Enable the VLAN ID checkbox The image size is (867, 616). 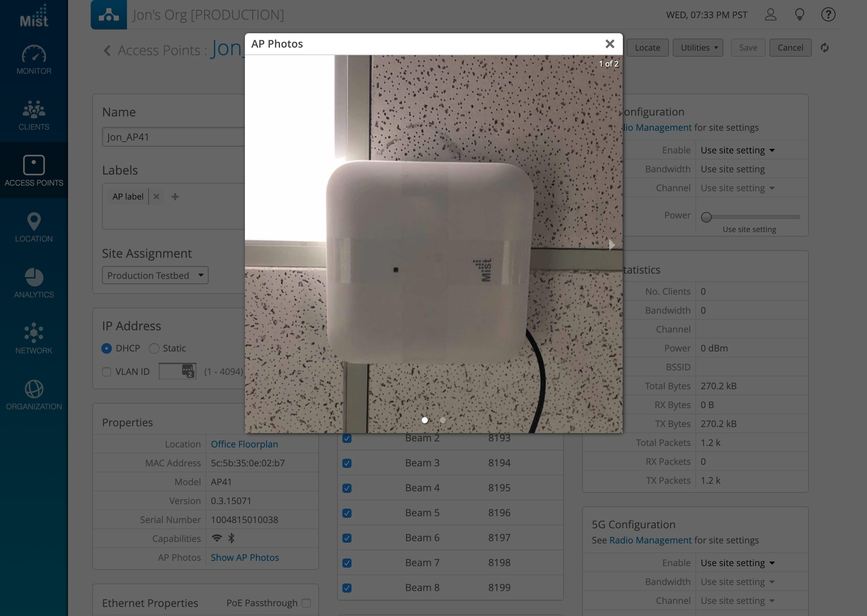(107, 372)
